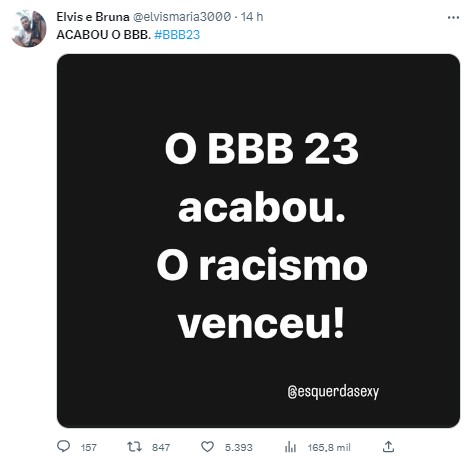This screenshot has height=460, width=470.
Task: Click the Elvis e Bruna display name
Action: pyautogui.click(x=93, y=17)
